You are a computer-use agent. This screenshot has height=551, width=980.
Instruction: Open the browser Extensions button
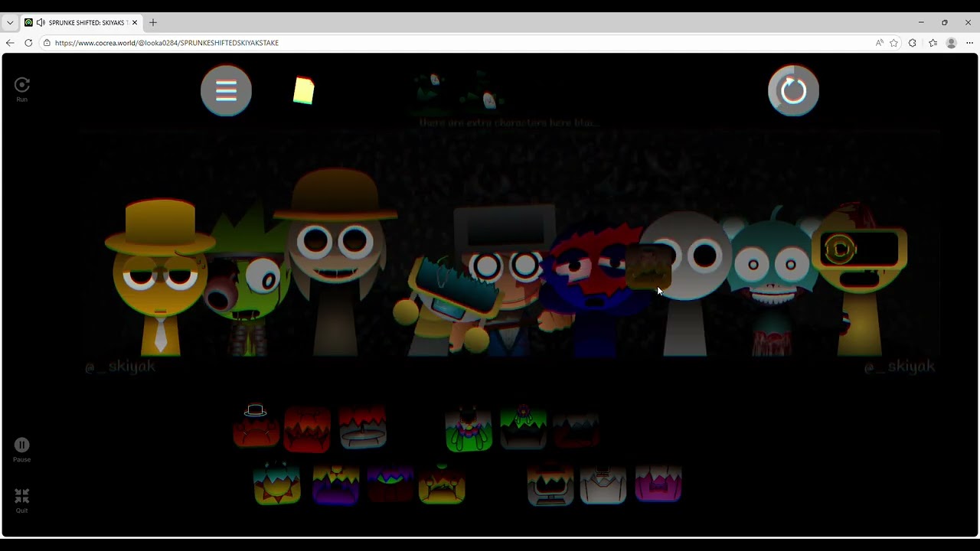pyautogui.click(x=913, y=43)
